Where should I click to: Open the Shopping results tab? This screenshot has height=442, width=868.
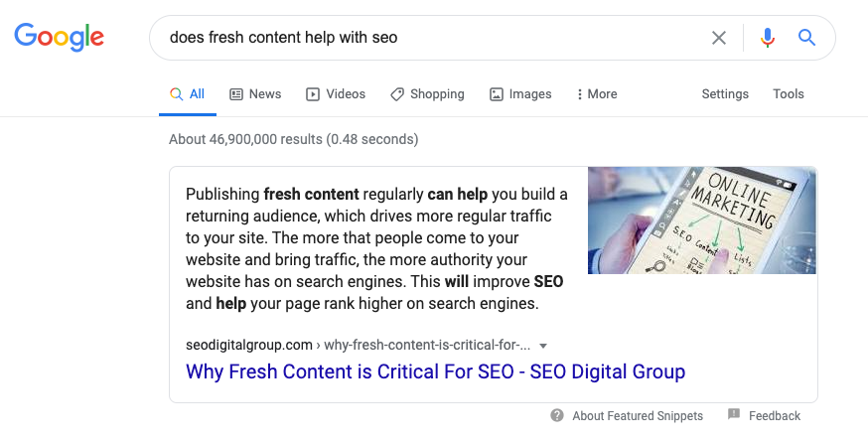pyautogui.click(x=427, y=94)
